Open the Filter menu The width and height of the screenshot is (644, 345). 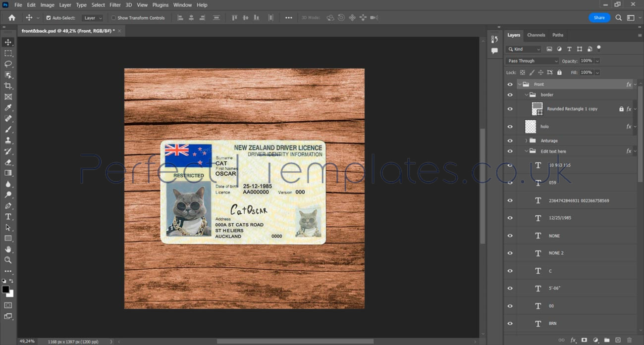click(x=115, y=5)
